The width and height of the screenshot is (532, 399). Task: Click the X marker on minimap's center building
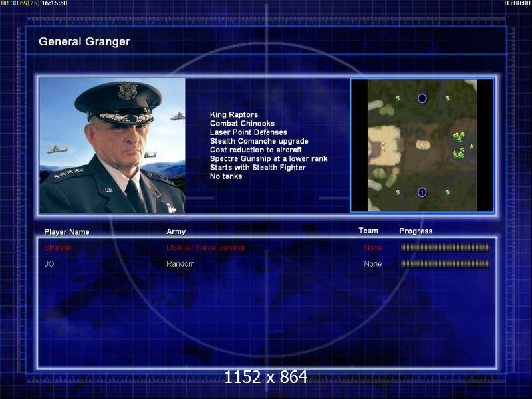(x=423, y=146)
